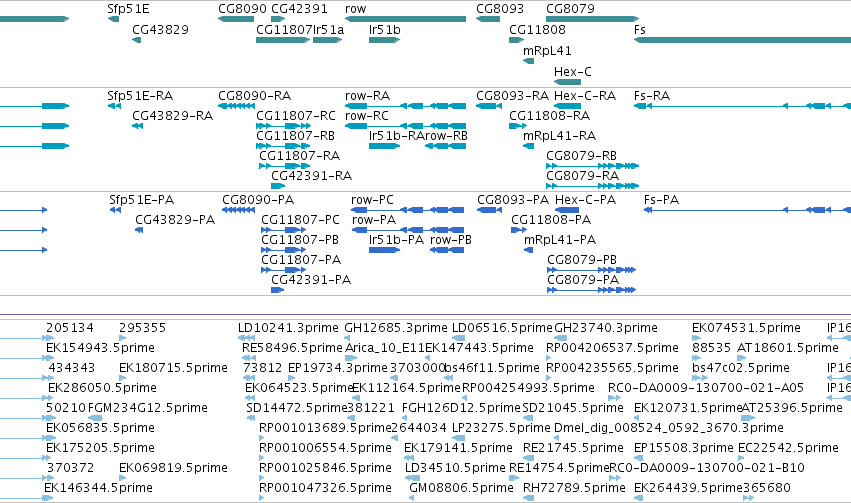851x503 pixels.
Task: Click protein label CG8079-PB
Action: [582, 260]
